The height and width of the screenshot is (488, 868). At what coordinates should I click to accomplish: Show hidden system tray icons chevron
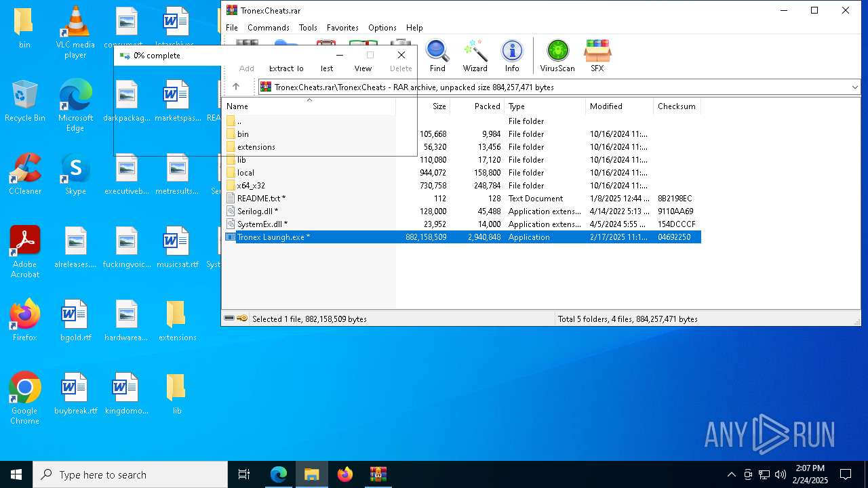[731, 474]
